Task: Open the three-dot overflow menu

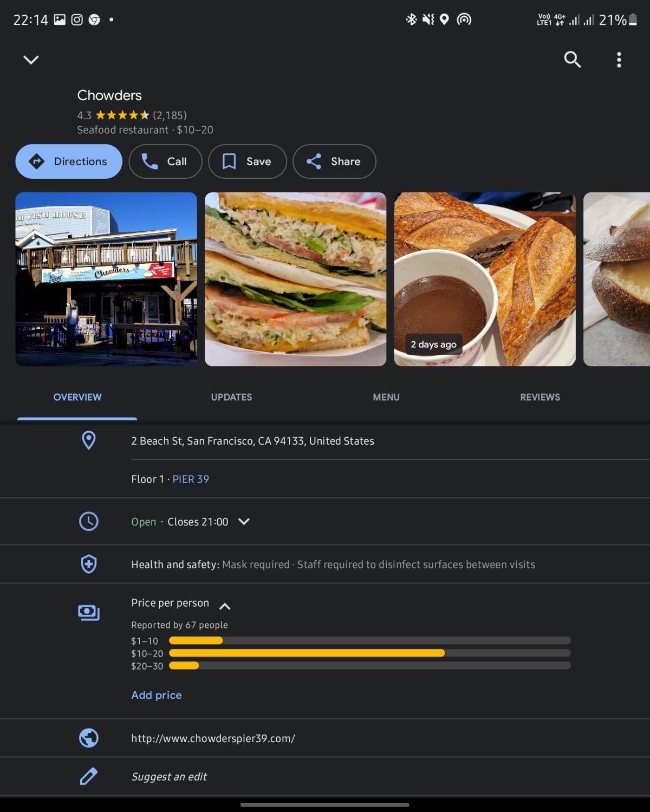Action: tap(619, 60)
